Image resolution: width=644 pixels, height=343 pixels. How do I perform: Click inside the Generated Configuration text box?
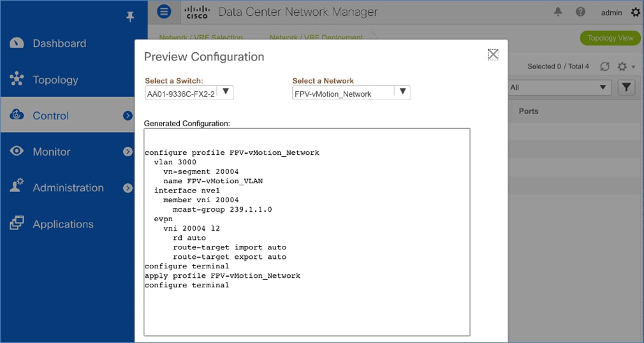pyautogui.click(x=307, y=232)
